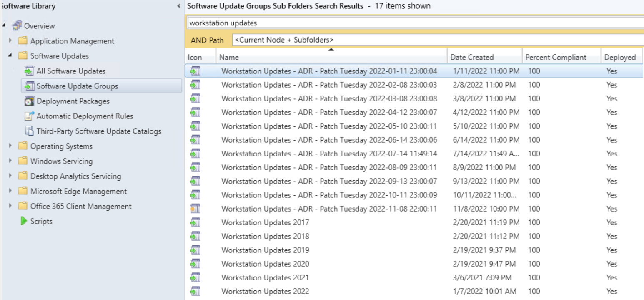644x300 pixels.
Task: Sort by Date Created column header
Action: [485, 58]
